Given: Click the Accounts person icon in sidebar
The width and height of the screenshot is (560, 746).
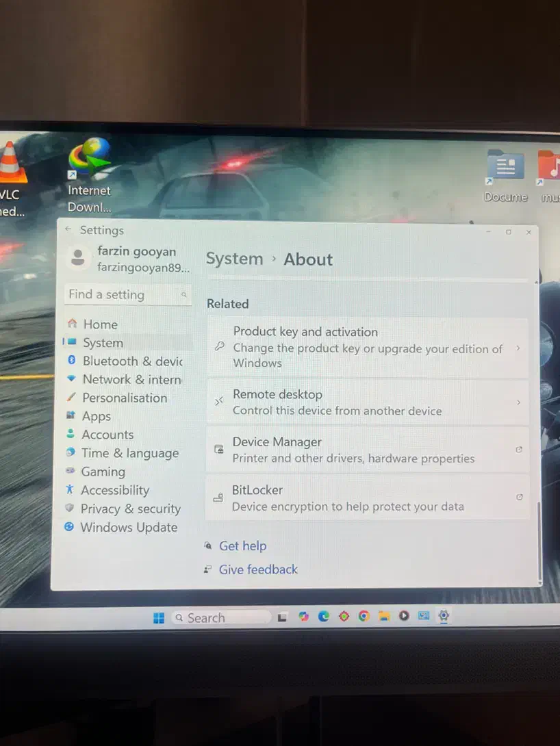Looking at the screenshot, I should coord(71,433).
